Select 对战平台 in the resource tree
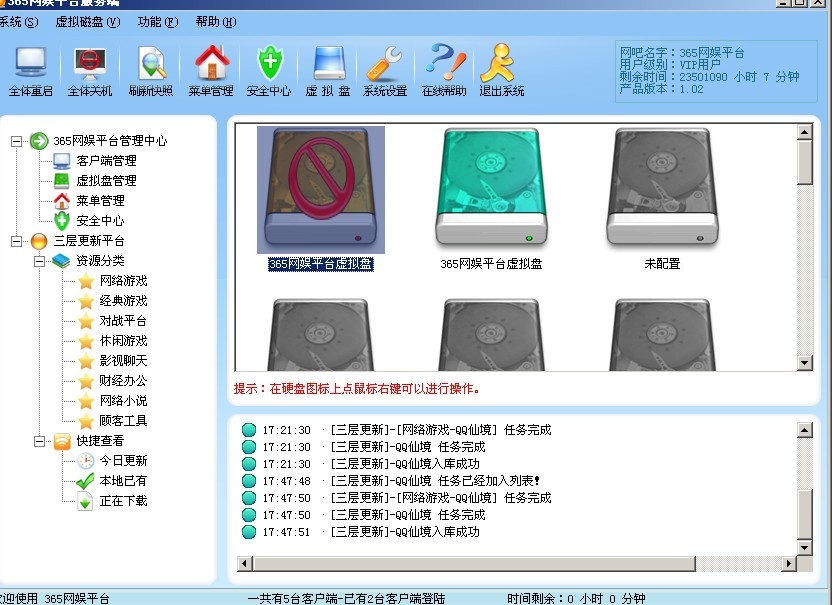The width and height of the screenshot is (832, 605). click(123, 321)
